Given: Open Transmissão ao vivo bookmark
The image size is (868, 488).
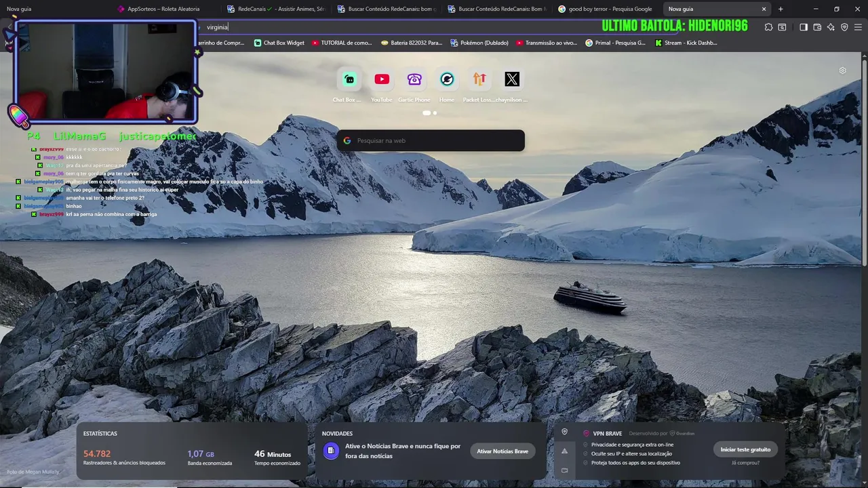Looking at the screenshot, I should point(547,43).
